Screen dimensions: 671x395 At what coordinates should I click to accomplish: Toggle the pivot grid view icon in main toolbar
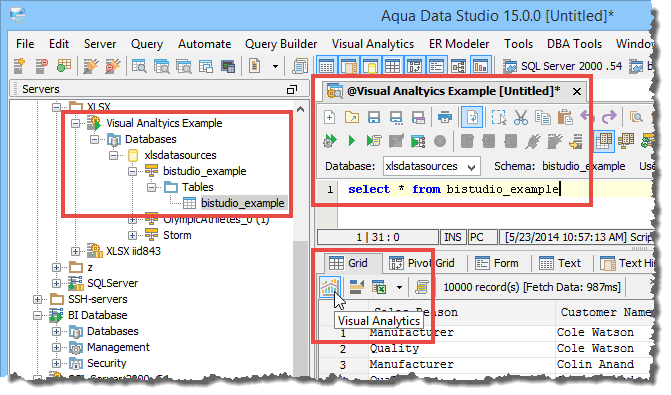click(x=415, y=66)
